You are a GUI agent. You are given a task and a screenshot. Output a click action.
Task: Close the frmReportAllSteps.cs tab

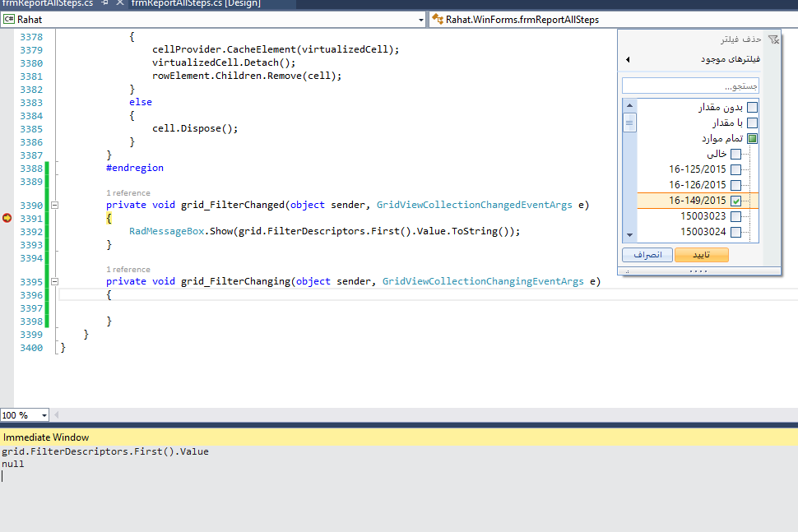point(120,3)
